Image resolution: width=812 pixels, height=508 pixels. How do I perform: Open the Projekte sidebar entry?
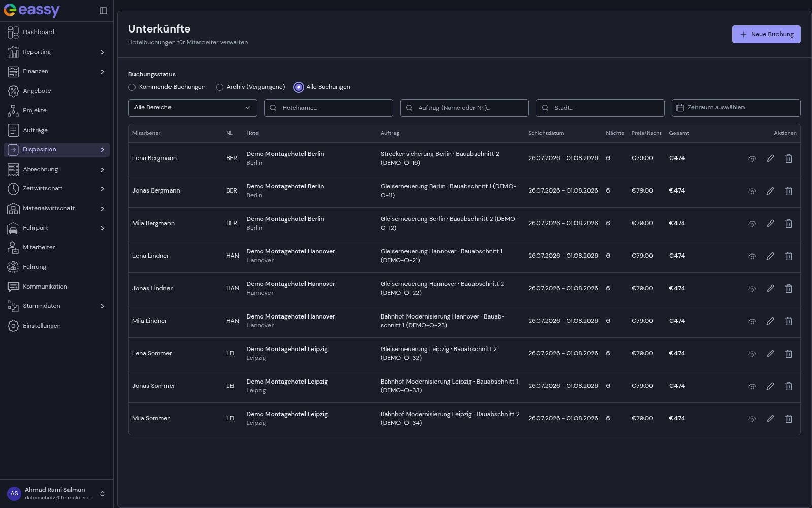coord(56,110)
